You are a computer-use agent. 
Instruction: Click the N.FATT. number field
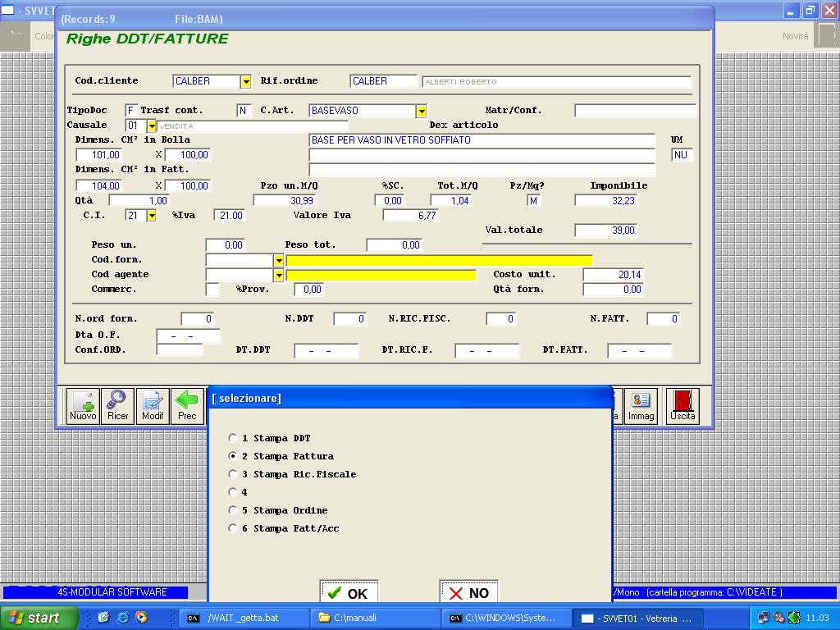click(664, 319)
